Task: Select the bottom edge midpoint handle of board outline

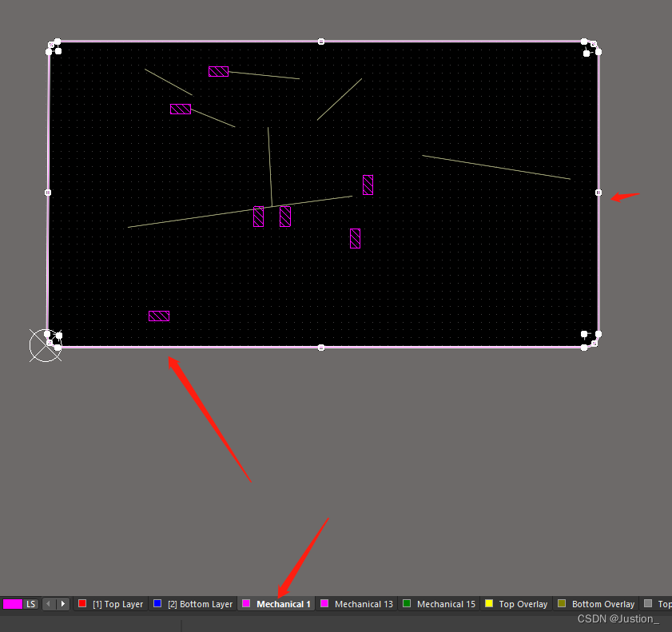Action: coord(321,348)
